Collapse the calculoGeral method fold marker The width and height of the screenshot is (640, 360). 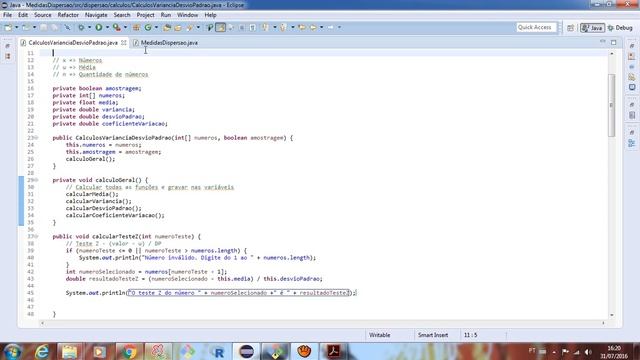(36, 180)
